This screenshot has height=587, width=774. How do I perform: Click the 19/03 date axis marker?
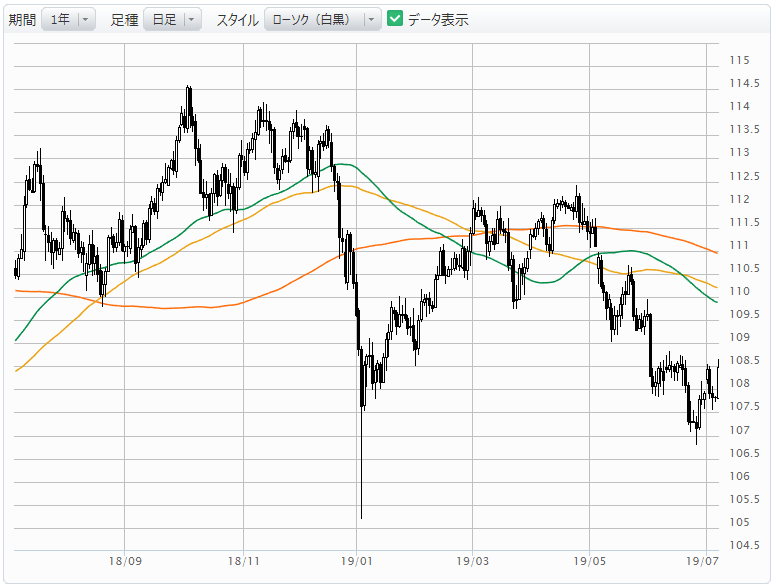[472, 561]
